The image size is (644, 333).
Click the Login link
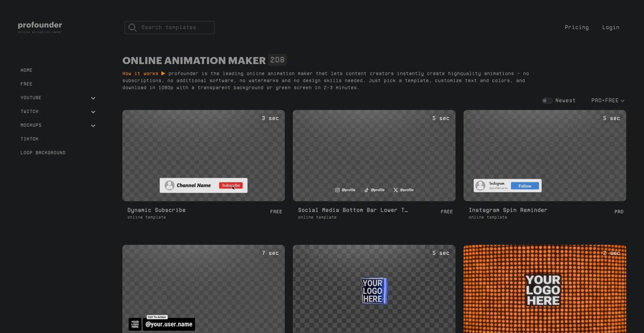(x=611, y=27)
